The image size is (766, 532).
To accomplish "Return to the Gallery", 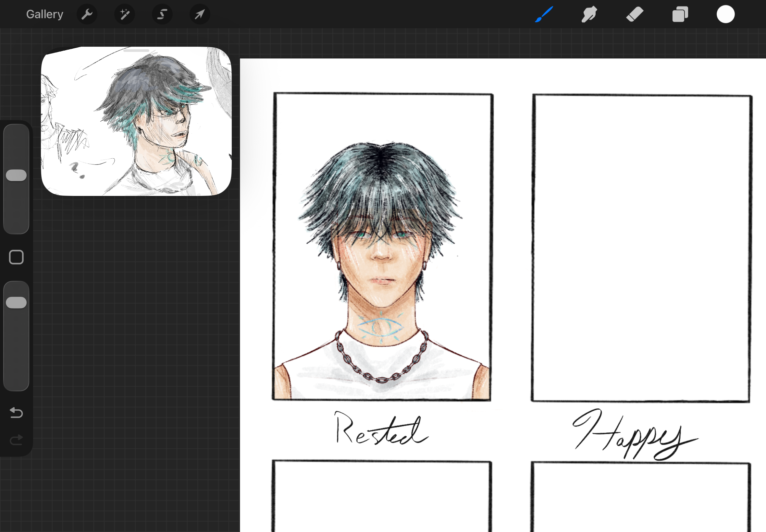I will (45, 14).
